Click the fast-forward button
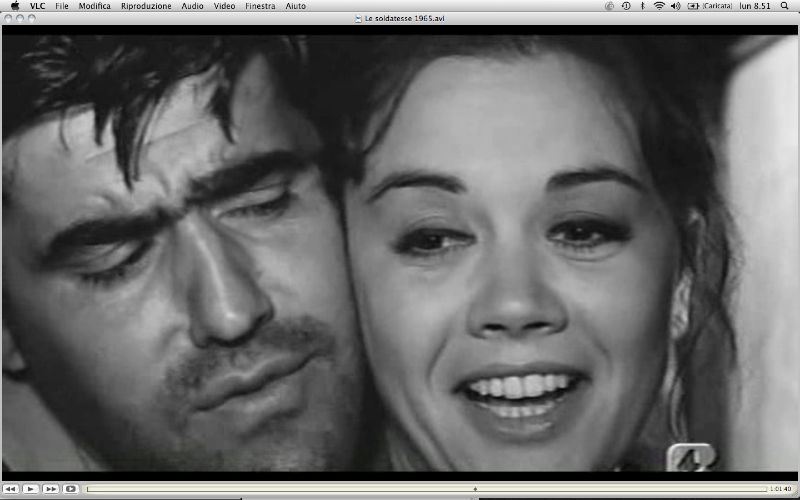 click(51, 489)
